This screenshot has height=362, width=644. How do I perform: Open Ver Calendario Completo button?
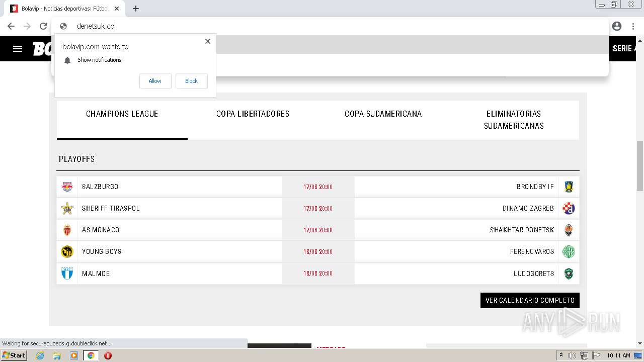click(530, 300)
